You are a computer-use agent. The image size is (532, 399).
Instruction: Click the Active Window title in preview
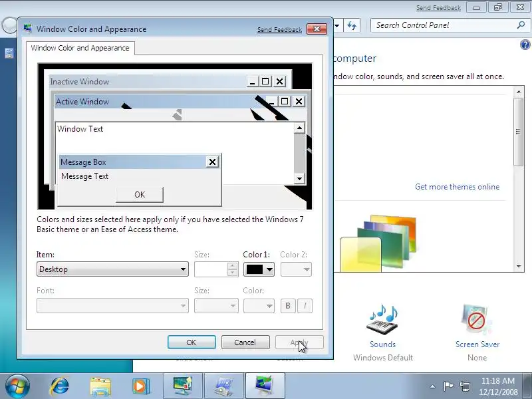tap(82, 102)
